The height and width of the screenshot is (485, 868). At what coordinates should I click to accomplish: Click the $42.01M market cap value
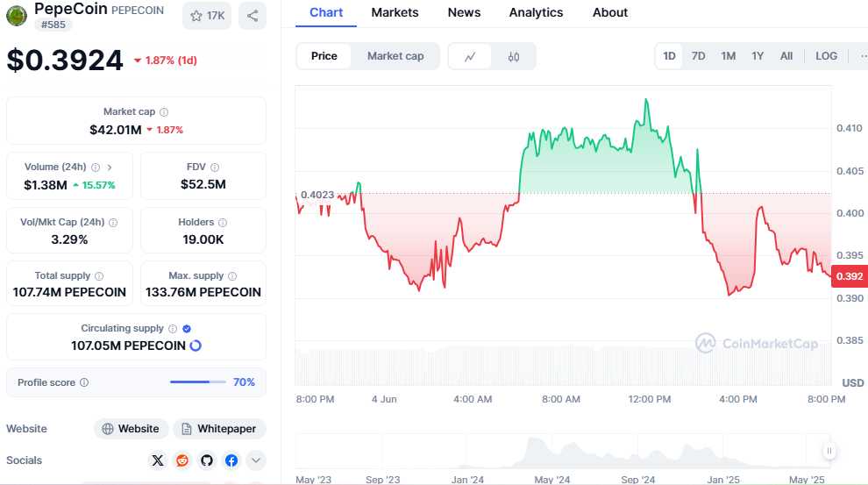tap(116, 130)
